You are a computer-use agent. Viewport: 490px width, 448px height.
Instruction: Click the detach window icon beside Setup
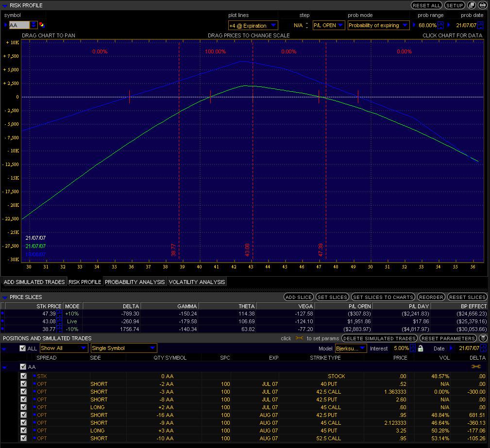coord(472,5)
